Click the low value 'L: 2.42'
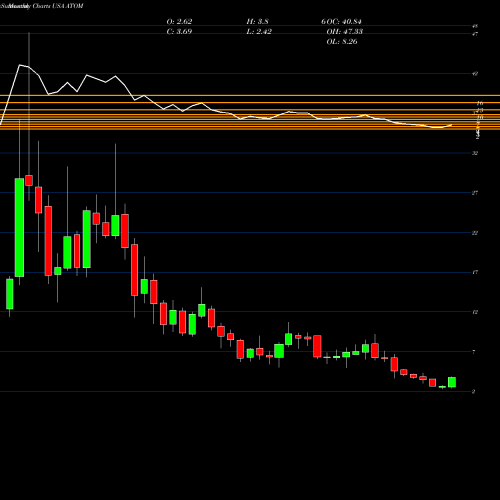 click(259, 32)
